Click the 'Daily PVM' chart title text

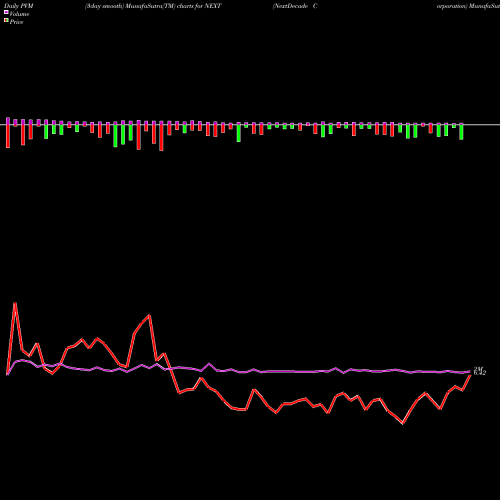(x=19, y=6)
